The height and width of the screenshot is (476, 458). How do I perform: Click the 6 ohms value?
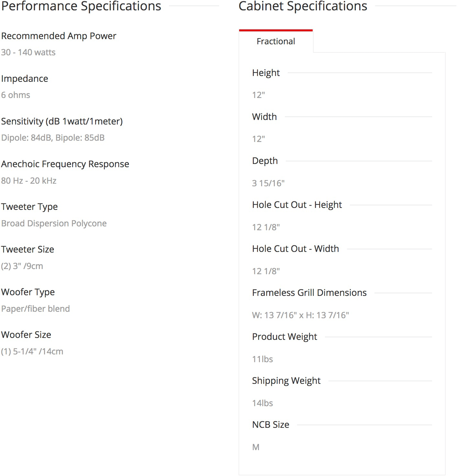point(16,95)
